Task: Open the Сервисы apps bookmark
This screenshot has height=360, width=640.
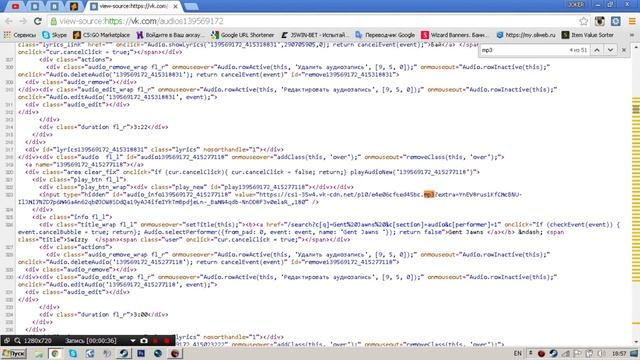Action: [x=20, y=35]
